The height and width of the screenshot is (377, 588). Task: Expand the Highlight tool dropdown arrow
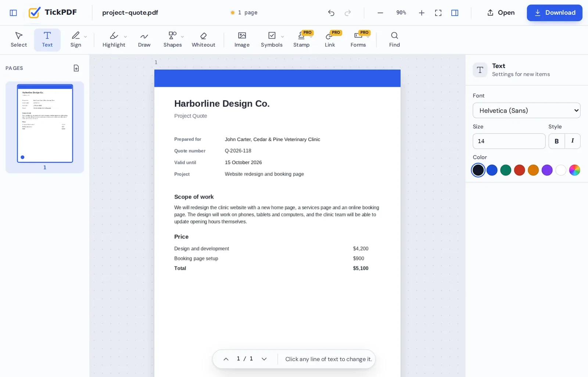point(125,37)
